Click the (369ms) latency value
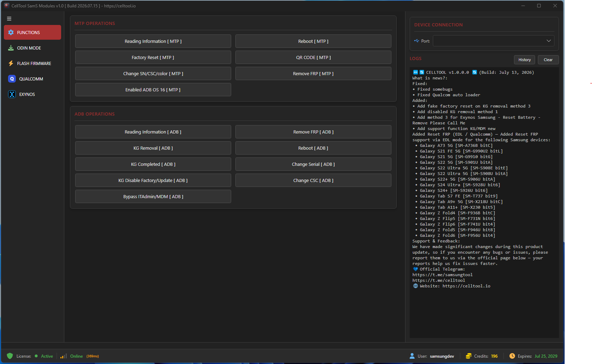592x364 pixels. pyautogui.click(x=93, y=356)
